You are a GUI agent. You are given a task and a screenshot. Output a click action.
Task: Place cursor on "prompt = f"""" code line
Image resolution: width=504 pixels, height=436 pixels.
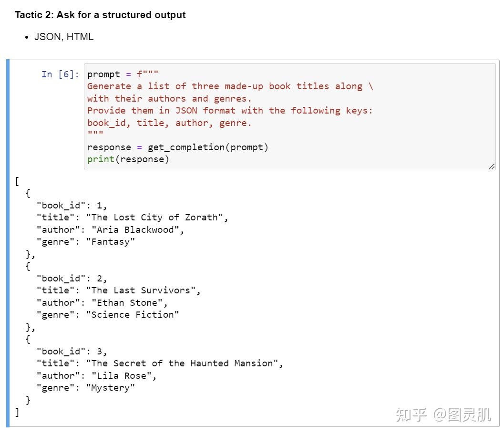point(123,74)
